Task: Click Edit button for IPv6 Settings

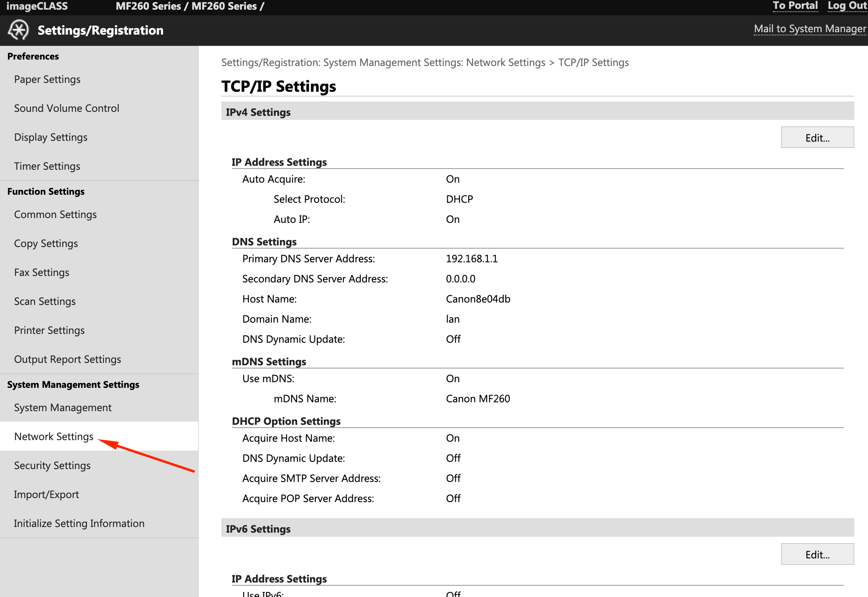Action: click(x=817, y=554)
